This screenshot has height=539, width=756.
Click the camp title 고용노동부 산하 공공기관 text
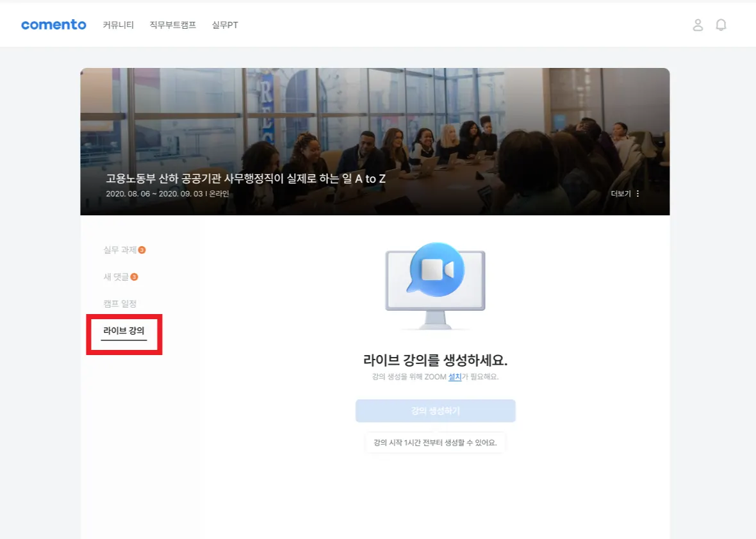(x=245, y=178)
